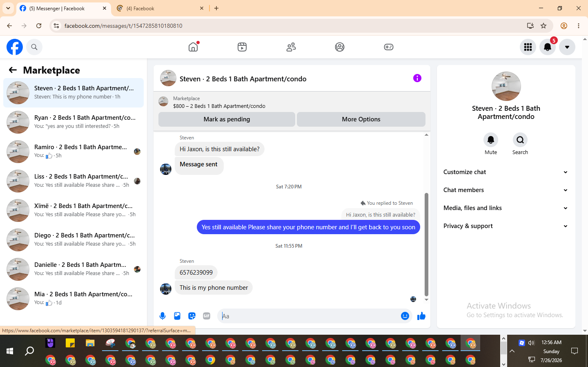This screenshot has width=588, height=367.
Task: Open the Facebook menu grid icon
Action: pos(528,47)
